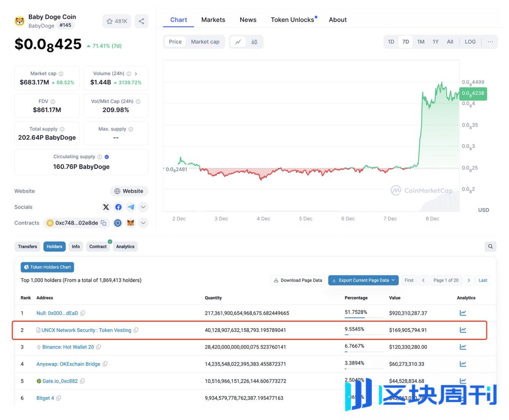Set chart range to All
The image size is (509, 420).
tap(450, 42)
